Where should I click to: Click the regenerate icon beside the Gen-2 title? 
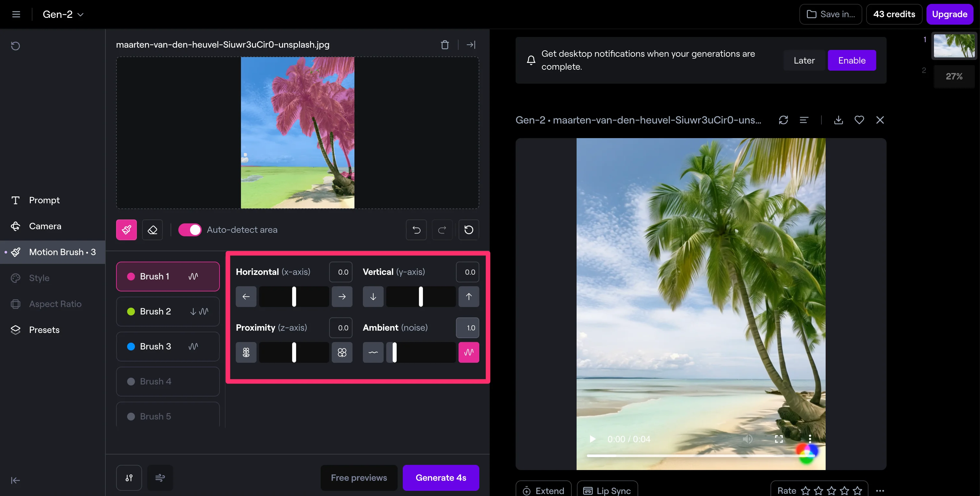(783, 120)
